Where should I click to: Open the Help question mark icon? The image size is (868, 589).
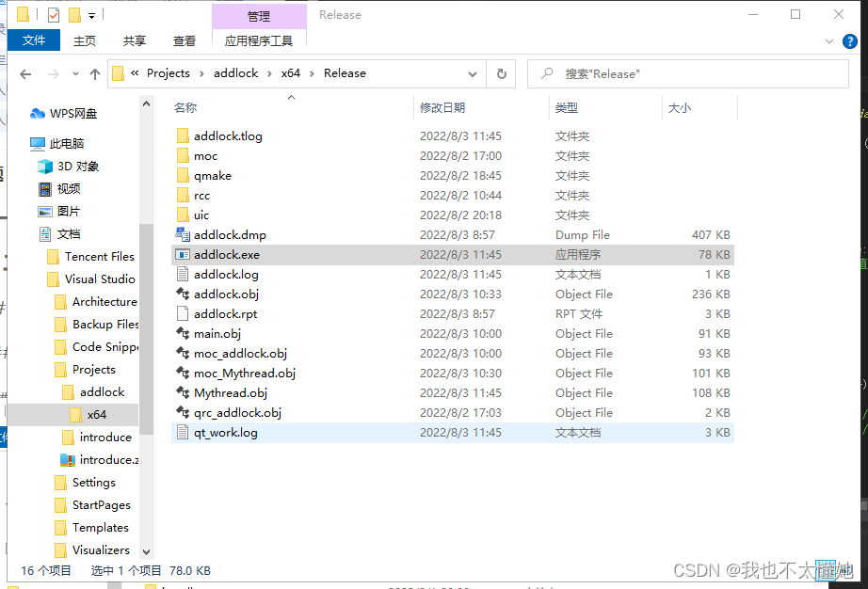tap(850, 41)
